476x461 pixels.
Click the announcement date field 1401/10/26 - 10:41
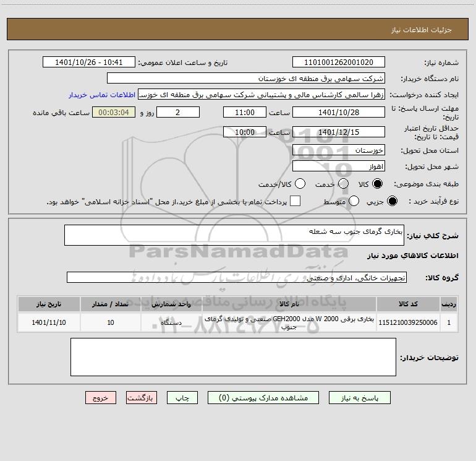89,62
